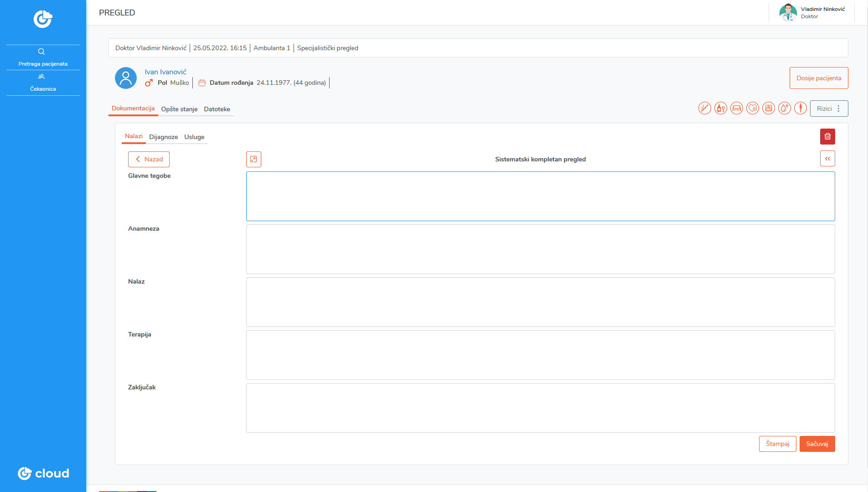Image resolution: width=868 pixels, height=492 pixels.
Task: Open the Datoteke tab
Action: pyautogui.click(x=217, y=109)
